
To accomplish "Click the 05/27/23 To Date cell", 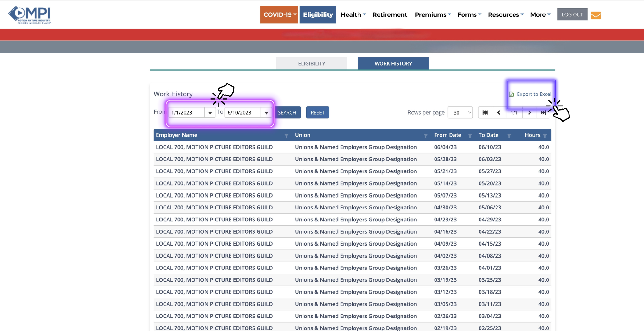I will click(x=490, y=171).
